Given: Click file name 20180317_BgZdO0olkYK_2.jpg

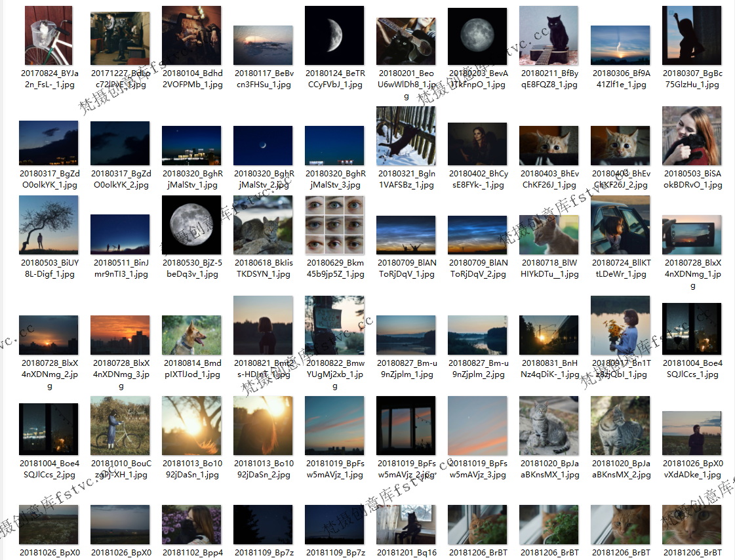Looking at the screenshot, I should tap(121, 179).
